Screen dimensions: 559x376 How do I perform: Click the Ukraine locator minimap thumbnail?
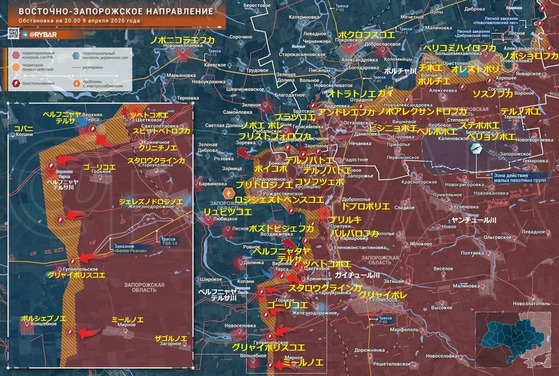(514, 339)
